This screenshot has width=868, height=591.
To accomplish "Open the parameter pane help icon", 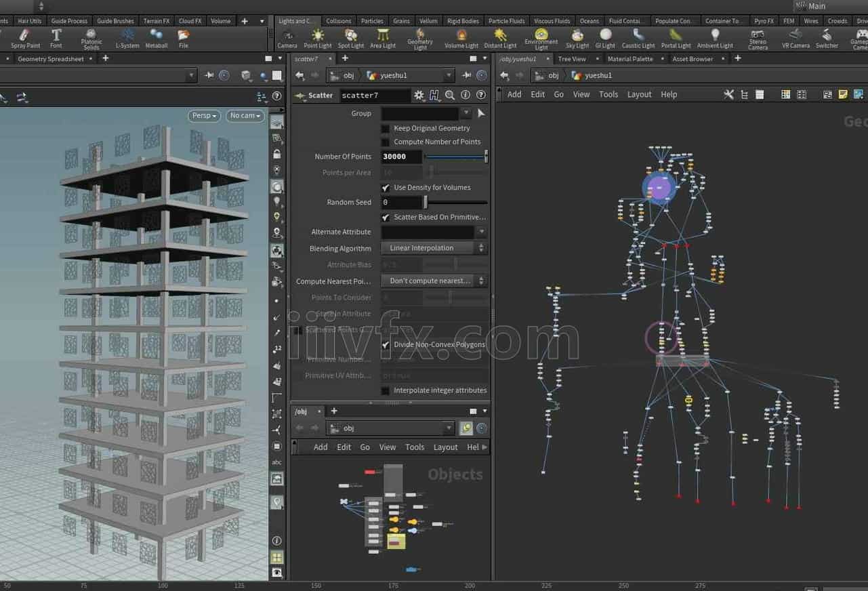I will point(481,96).
